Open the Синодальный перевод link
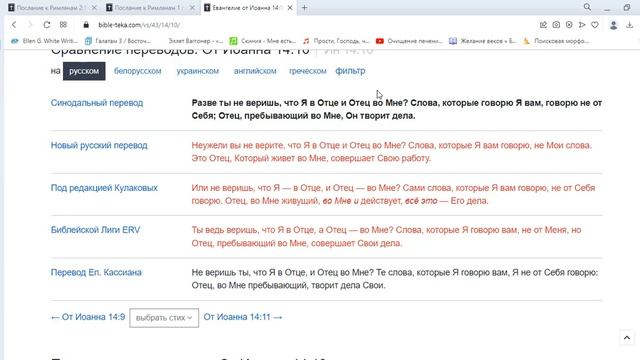Image resolution: width=640 pixels, height=360 pixels. [97, 103]
